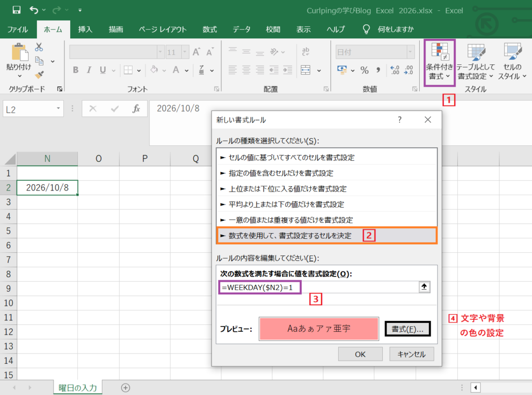The width and height of the screenshot is (532, 395).
Task: Click the range collapse arrow in formula box
Action: [x=424, y=287]
